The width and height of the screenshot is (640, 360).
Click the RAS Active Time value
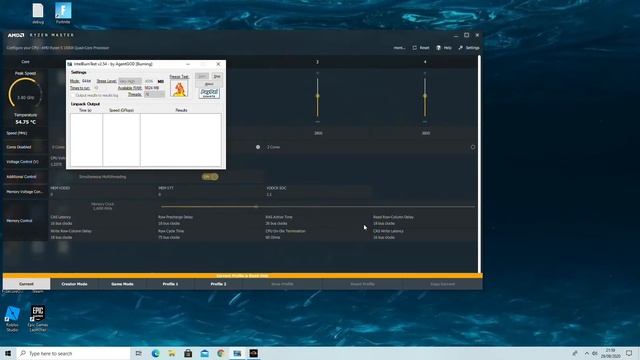(x=276, y=224)
